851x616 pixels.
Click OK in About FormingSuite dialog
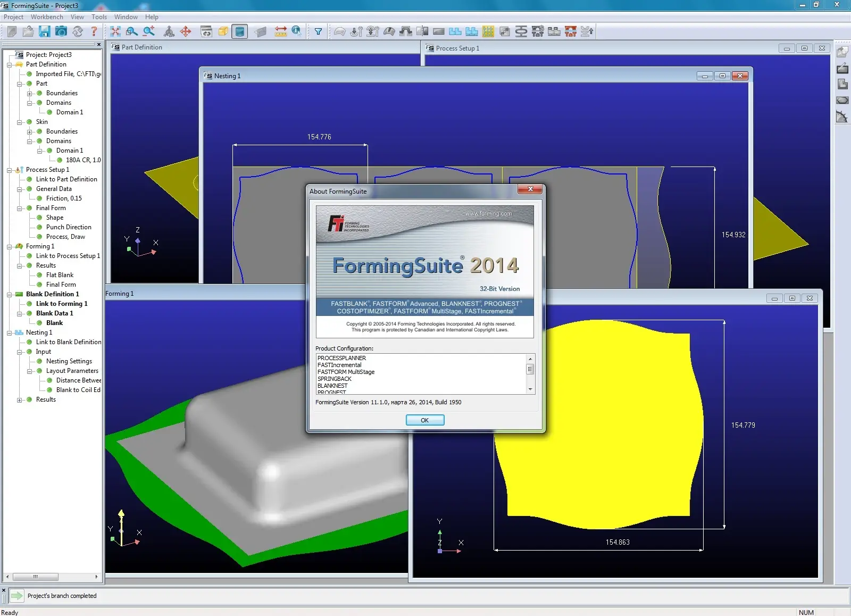[x=425, y=420]
